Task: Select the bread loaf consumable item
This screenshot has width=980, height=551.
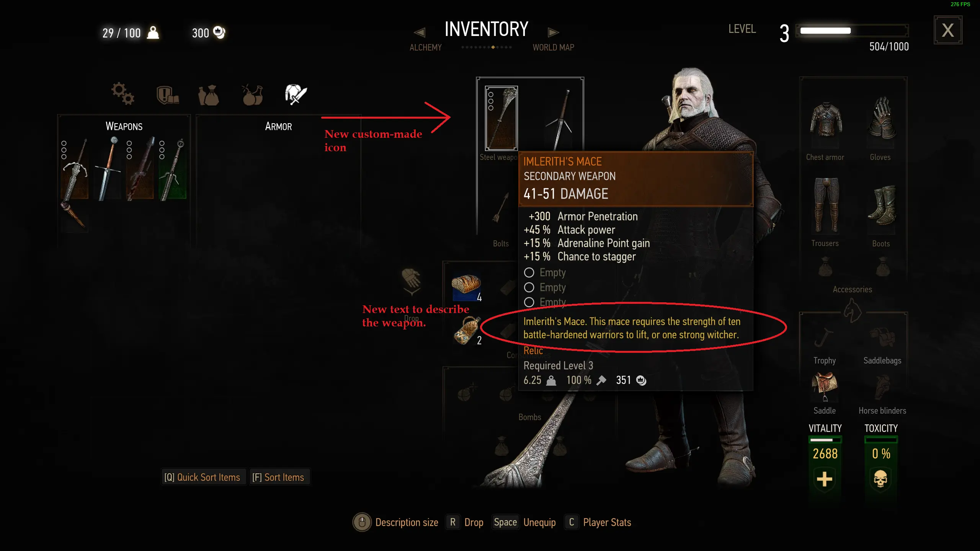Action: (x=466, y=287)
